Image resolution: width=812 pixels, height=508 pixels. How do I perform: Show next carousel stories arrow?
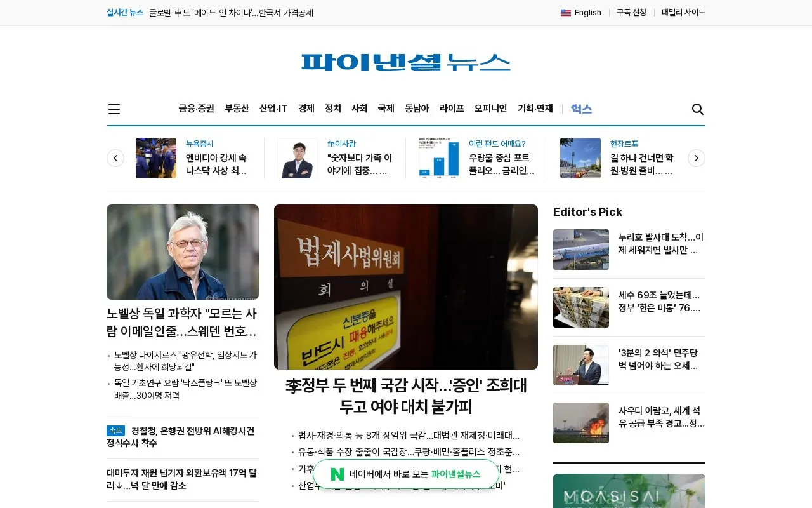697,158
